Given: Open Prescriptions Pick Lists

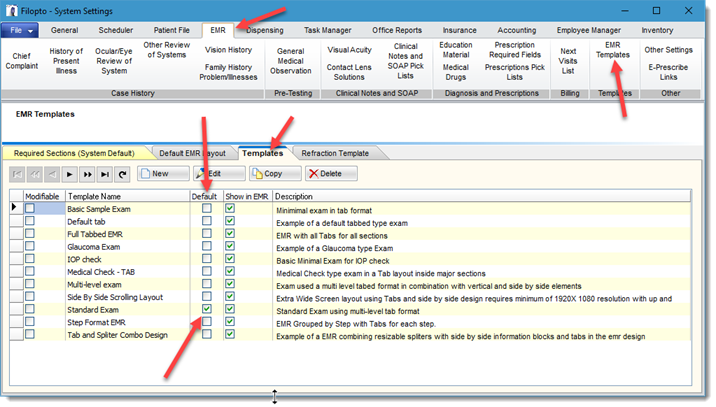Looking at the screenshot, I should 515,72.
